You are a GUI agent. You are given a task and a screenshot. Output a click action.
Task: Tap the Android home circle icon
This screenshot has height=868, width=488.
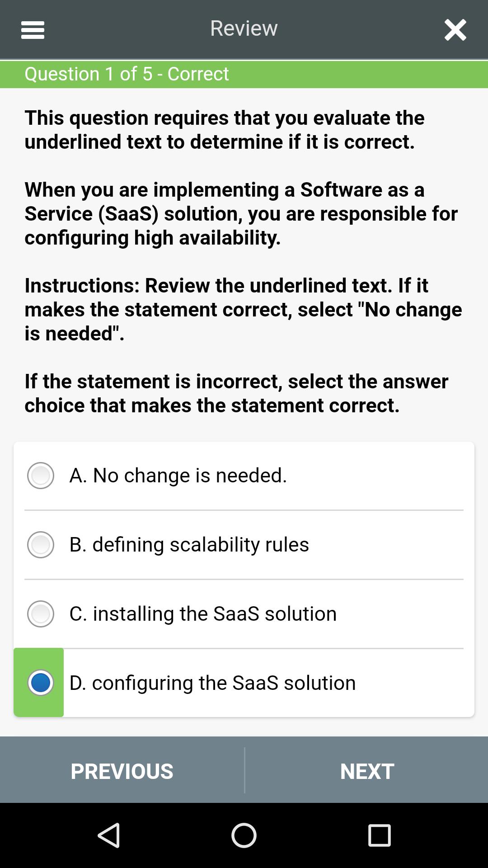pos(244,835)
